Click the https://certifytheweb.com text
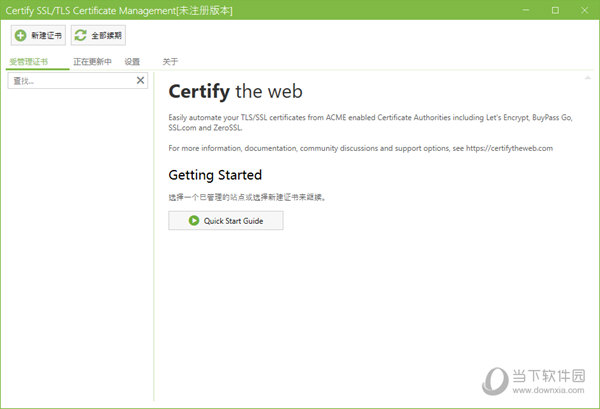This screenshot has height=409, width=600. (x=509, y=148)
